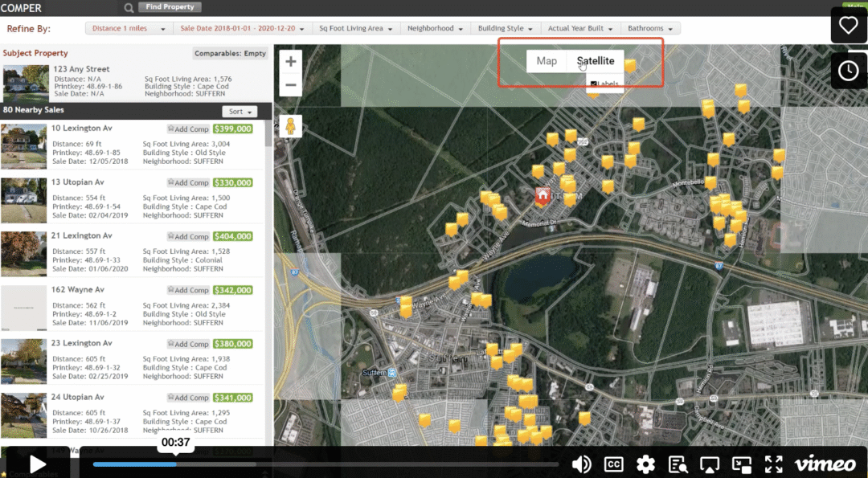Select the Satellite view tab
The height and width of the screenshot is (478, 868).
pos(595,59)
